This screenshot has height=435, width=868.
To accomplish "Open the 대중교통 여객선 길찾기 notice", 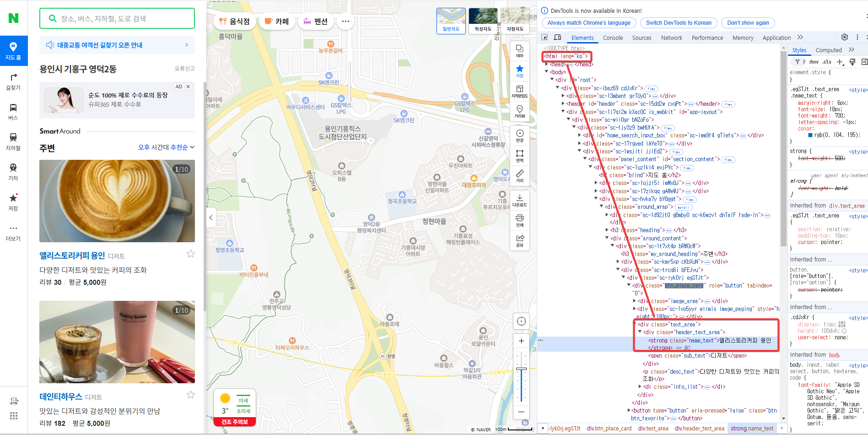I will tap(117, 45).
